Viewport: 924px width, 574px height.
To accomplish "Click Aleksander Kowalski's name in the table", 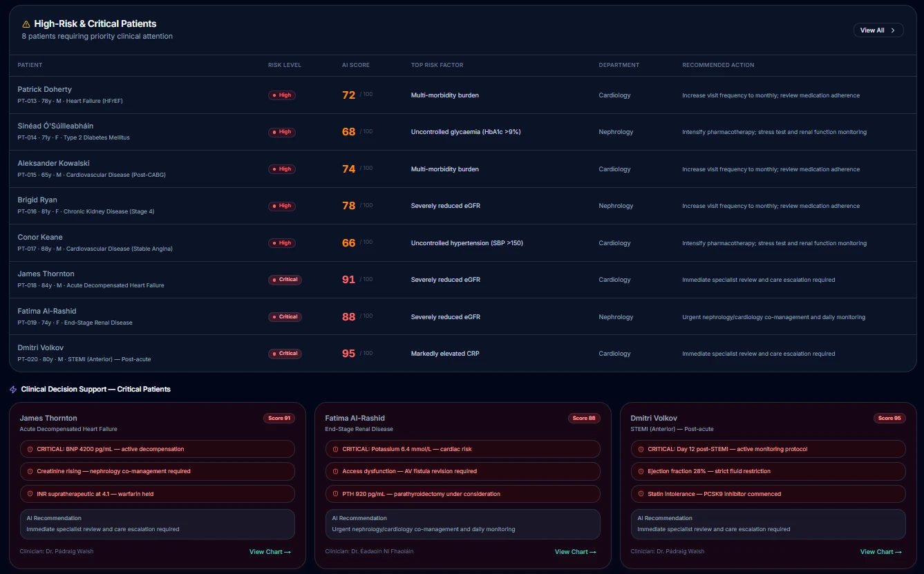I will click(x=53, y=163).
